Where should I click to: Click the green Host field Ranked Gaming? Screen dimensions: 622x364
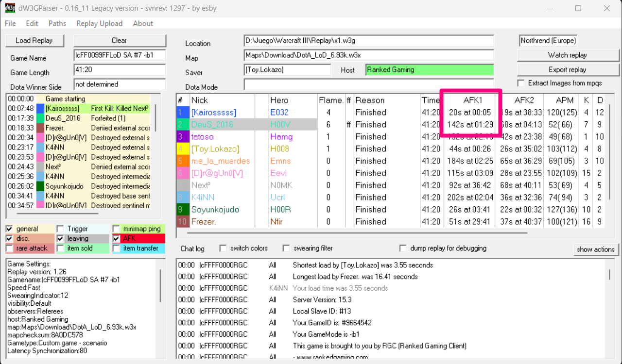click(430, 70)
